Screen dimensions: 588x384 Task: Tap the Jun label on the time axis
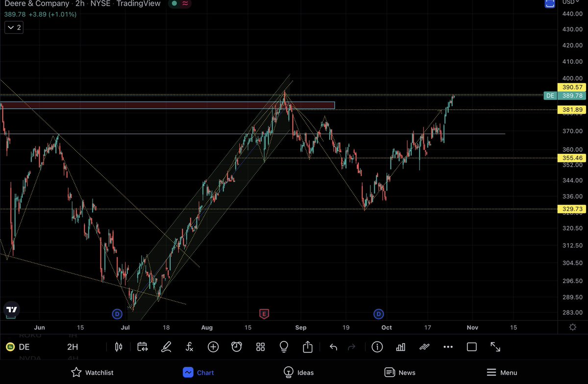point(40,327)
